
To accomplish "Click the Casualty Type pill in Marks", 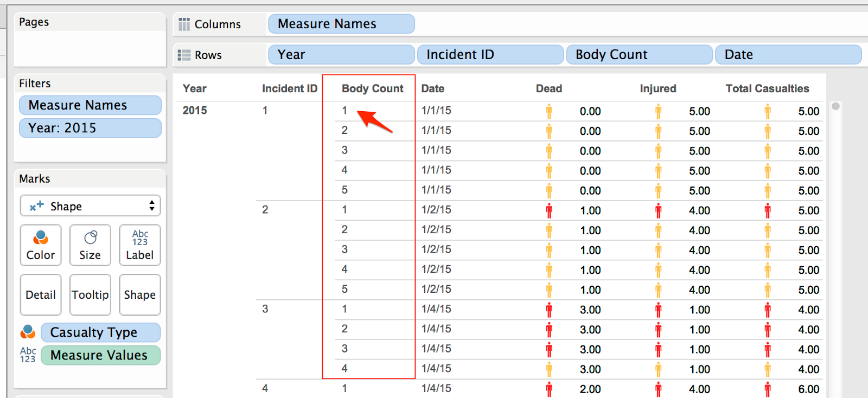I will (100, 332).
